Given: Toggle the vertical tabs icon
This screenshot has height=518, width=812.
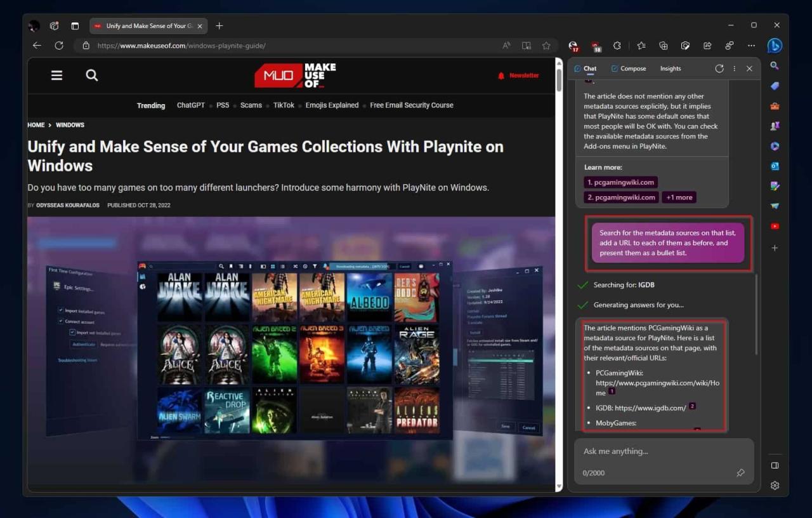Looking at the screenshot, I should 75,26.
